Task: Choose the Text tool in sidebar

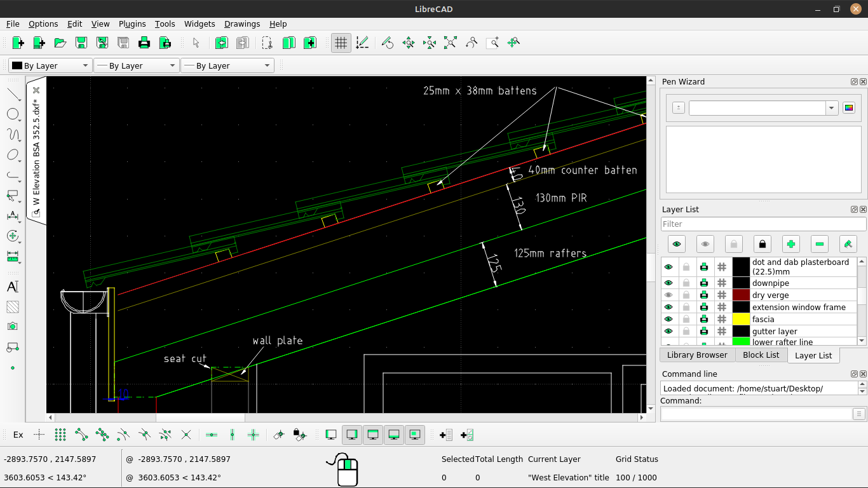Action: point(13,287)
